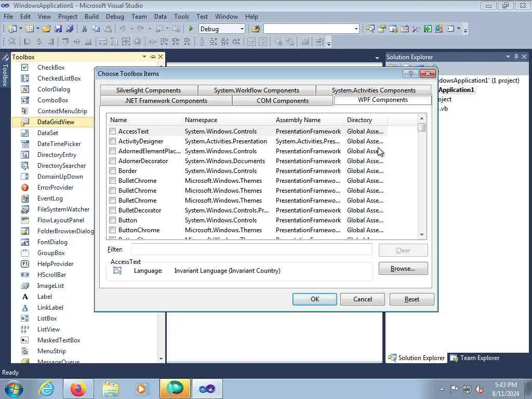
Task: Click the Toolbox scroll down arrow
Action: pyautogui.click(x=161, y=358)
